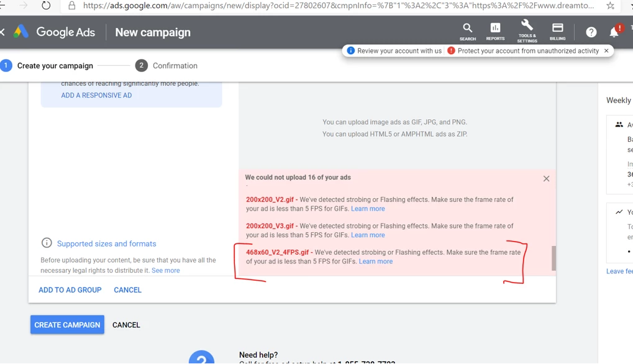This screenshot has height=364, width=633.
Task: Open Tools & Settings wrench icon
Action: [527, 31]
